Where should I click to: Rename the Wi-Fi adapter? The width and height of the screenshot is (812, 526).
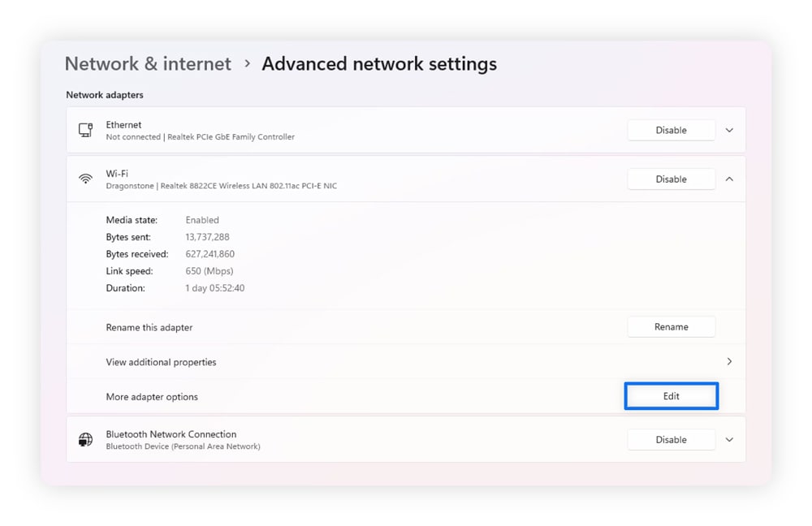tap(671, 326)
